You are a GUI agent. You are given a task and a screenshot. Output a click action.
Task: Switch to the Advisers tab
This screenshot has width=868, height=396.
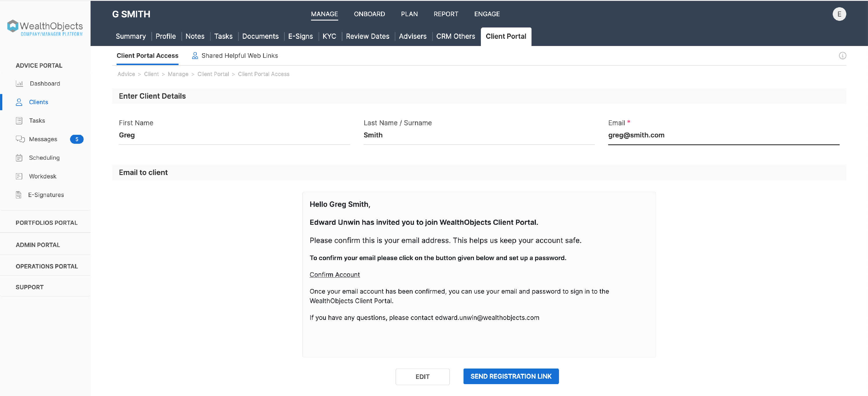tap(412, 36)
